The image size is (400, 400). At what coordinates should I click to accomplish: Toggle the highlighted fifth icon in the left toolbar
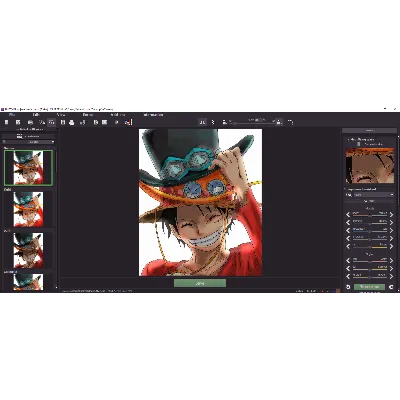(51, 122)
